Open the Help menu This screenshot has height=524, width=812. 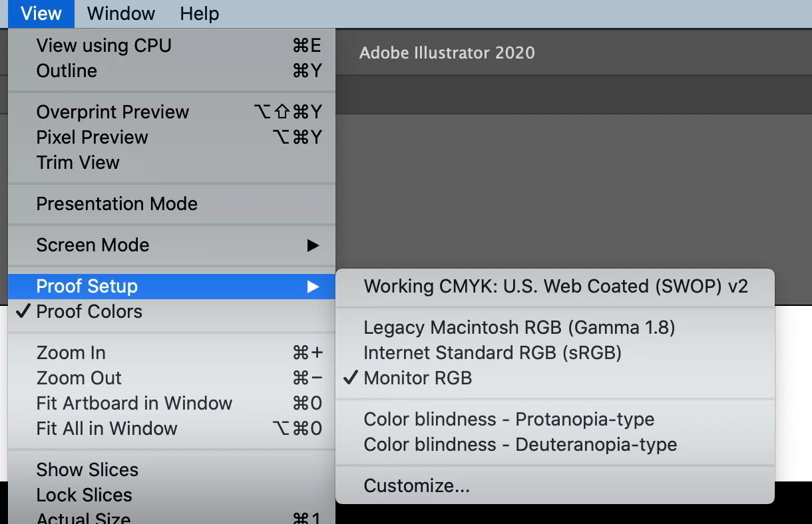point(199,13)
